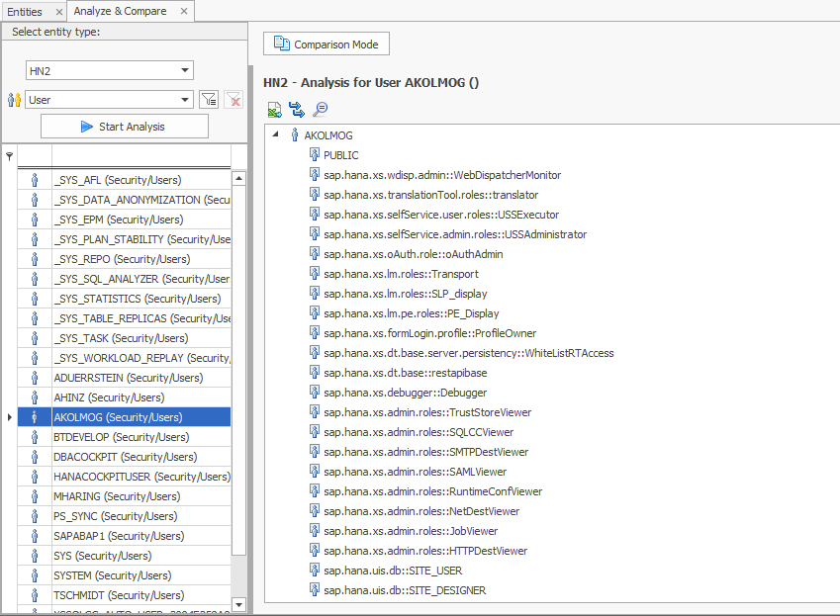The height and width of the screenshot is (616, 840).
Task: Click the Excel export icon above the tree
Action: point(275,110)
